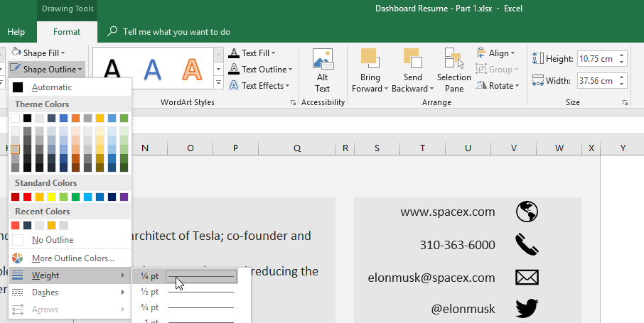Click the elonmusk@spacex.com text
644x323 pixels.
pyautogui.click(x=431, y=278)
